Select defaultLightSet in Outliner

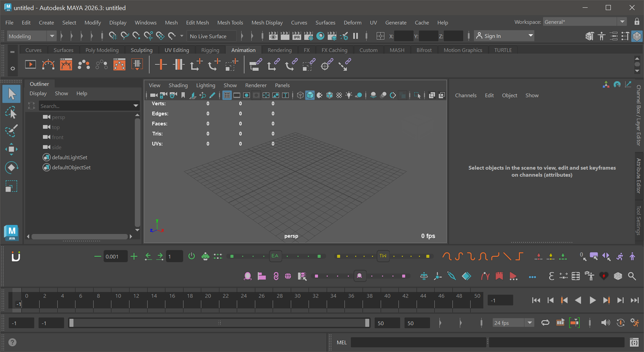[69, 157]
